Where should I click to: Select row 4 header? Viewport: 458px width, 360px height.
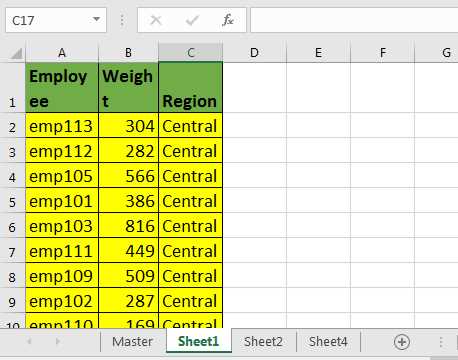click(x=13, y=176)
